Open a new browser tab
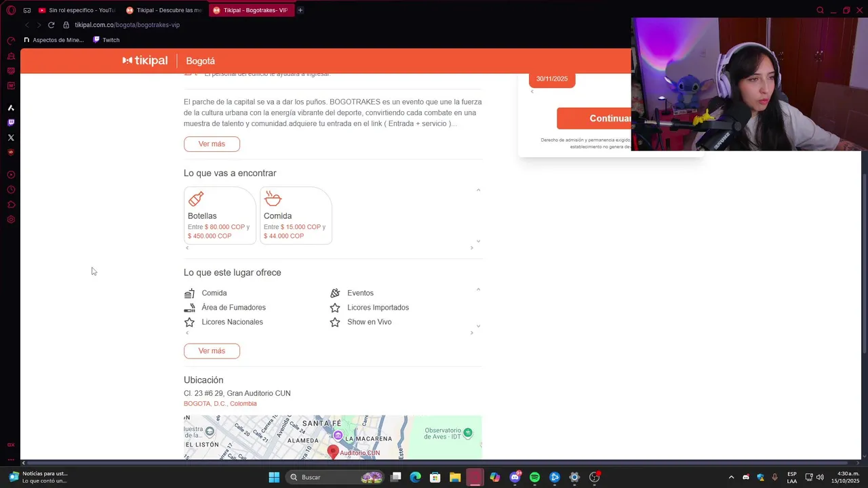The image size is (868, 488). coord(300,10)
